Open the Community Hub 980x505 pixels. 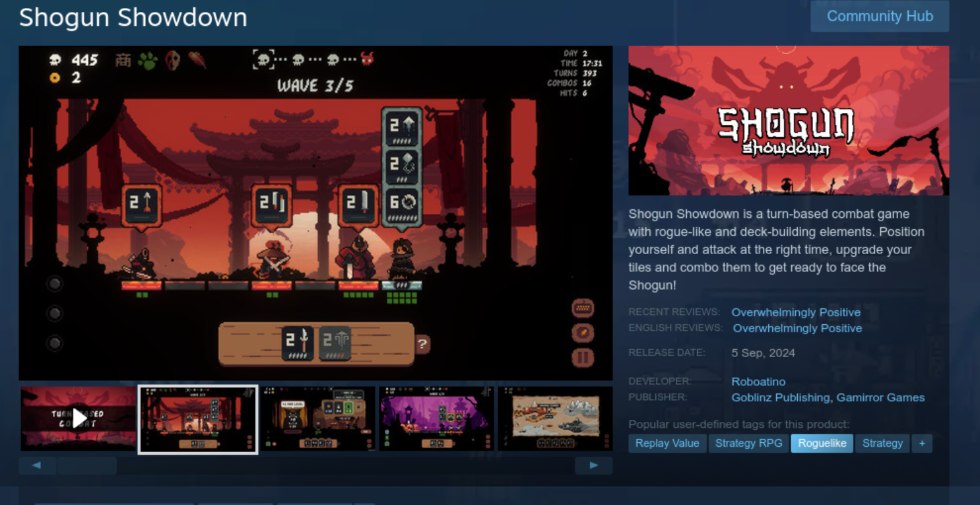[880, 17]
